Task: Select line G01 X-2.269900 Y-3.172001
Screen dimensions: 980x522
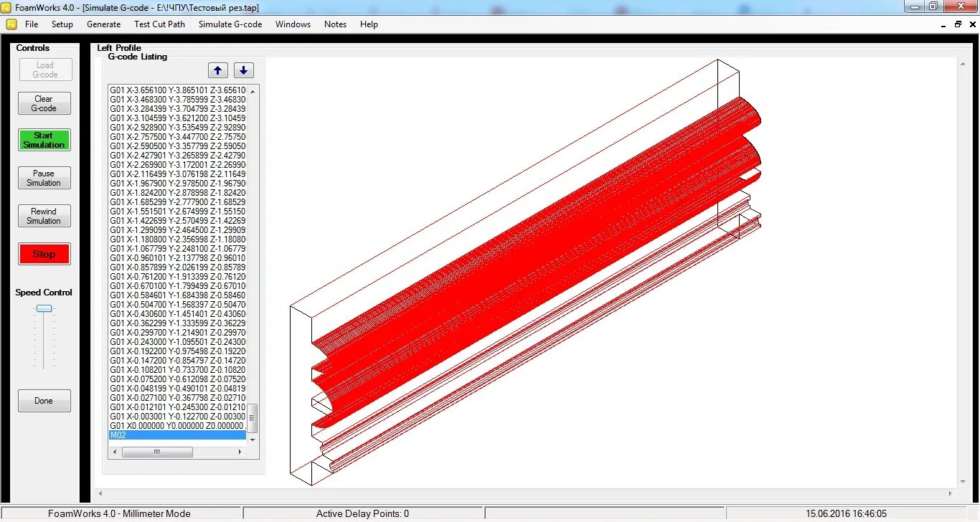Action: 177,164
